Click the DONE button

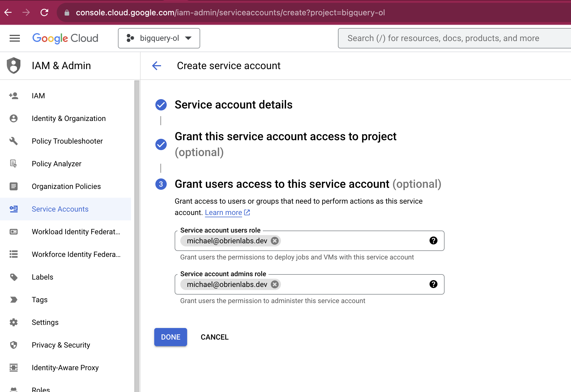pyautogui.click(x=170, y=337)
